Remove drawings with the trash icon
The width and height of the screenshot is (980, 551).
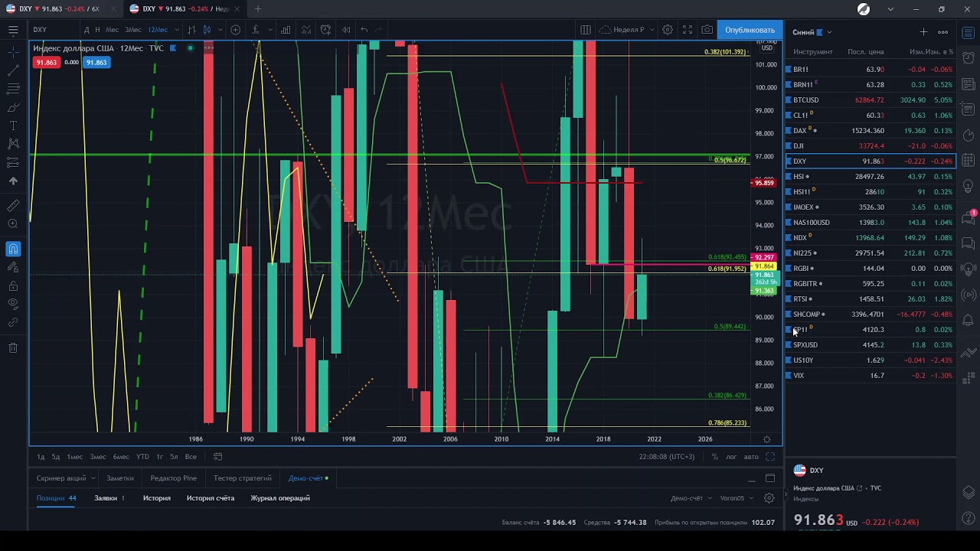pyautogui.click(x=13, y=348)
